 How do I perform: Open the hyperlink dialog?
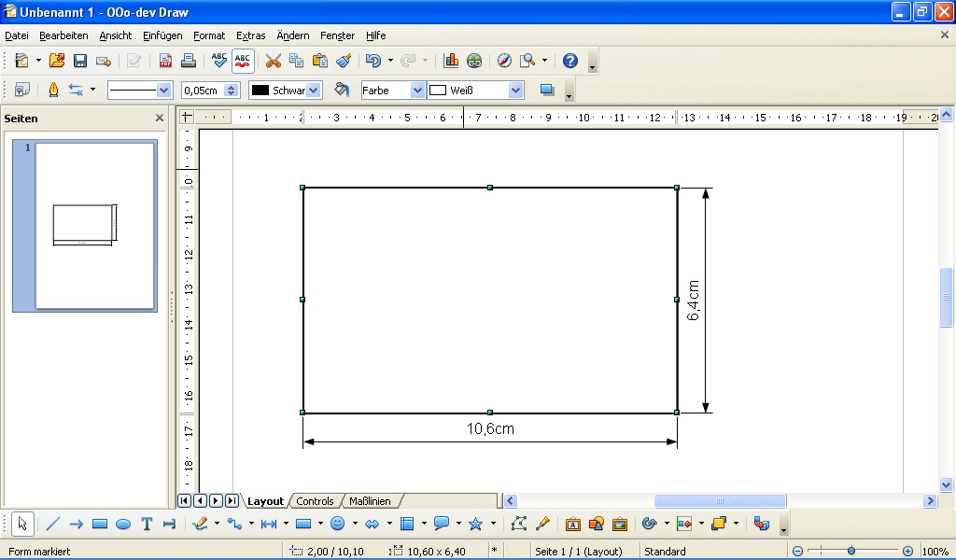coord(474,61)
